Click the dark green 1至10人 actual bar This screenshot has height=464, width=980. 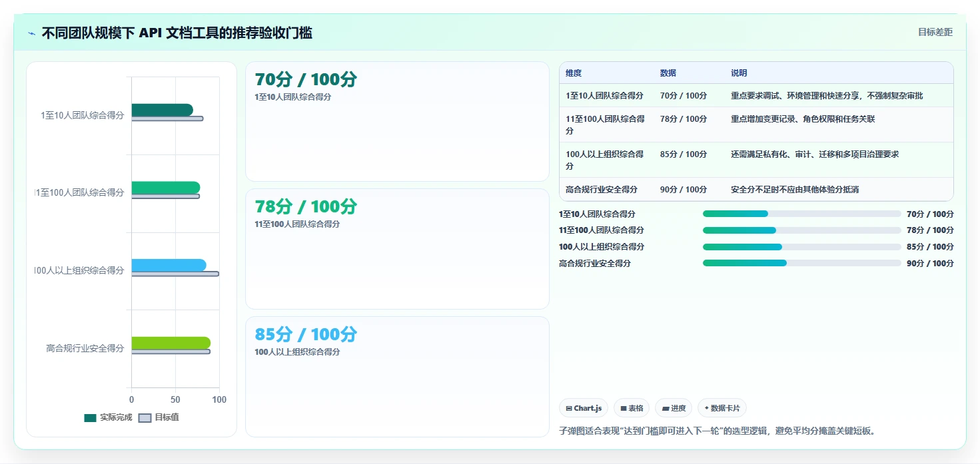tap(162, 110)
